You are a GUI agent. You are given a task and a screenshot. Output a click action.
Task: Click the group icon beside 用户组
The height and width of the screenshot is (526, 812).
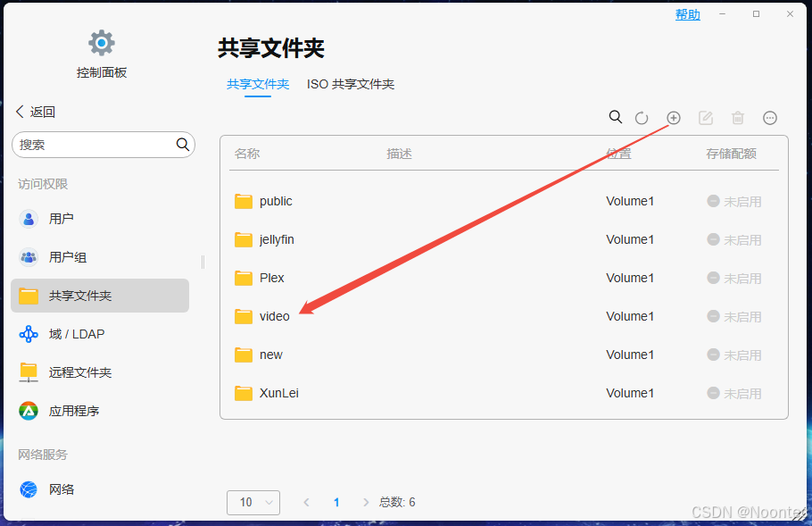[x=29, y=257]
